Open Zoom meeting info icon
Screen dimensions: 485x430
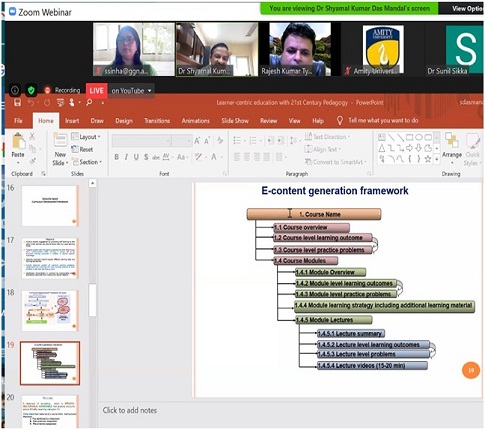[x=15, y=90]
